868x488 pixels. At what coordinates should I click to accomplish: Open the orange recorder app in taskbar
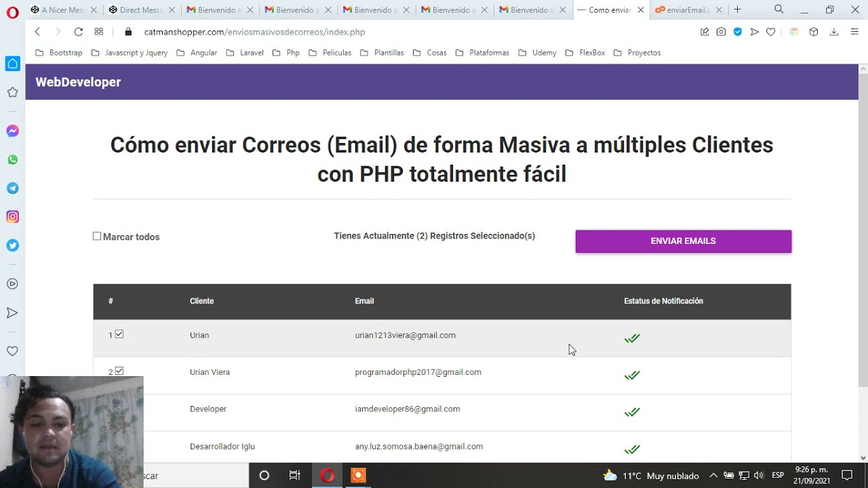click(358, 476)
